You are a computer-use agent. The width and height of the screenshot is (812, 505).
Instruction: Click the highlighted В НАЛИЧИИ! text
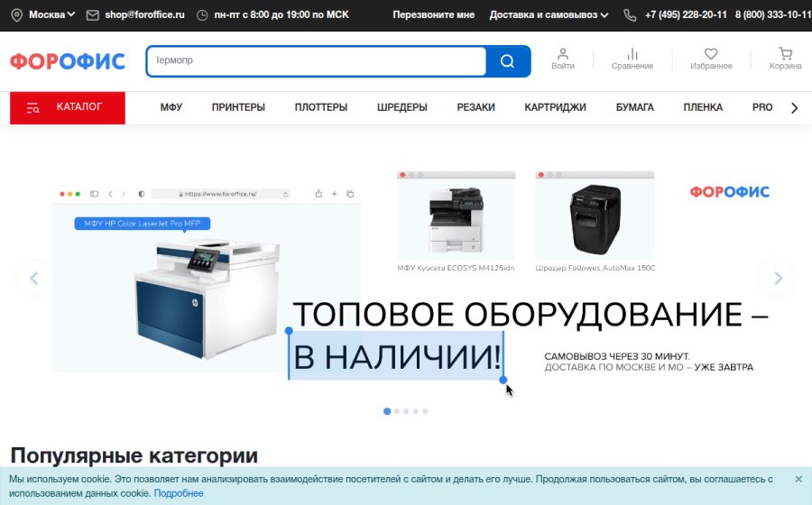click(397, 357)
